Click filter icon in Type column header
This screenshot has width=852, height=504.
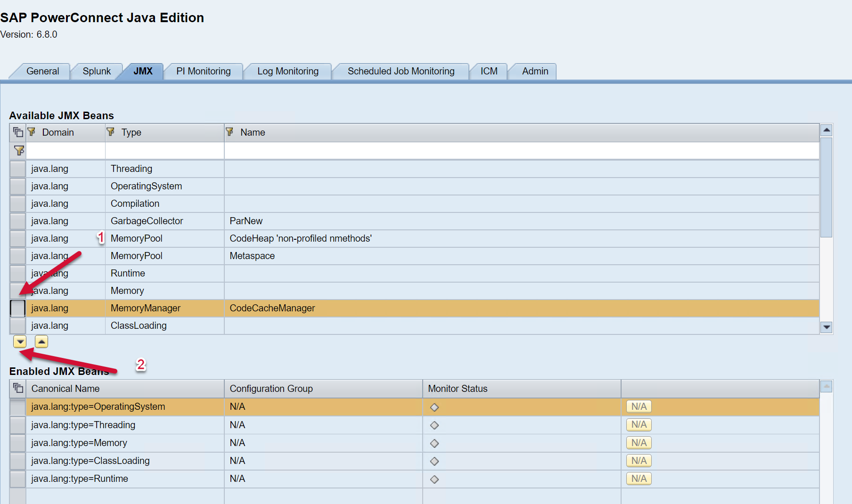point(111,132)
